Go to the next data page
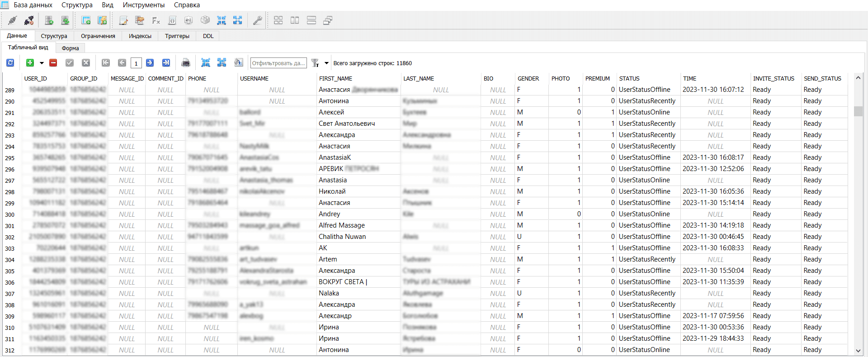 click(x=150, y=63)
